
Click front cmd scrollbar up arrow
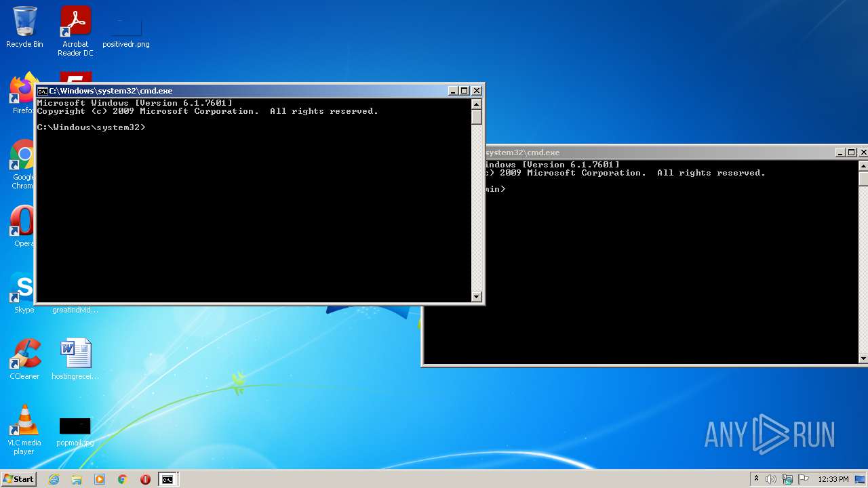pyautogui.click(x=476, y=104)
